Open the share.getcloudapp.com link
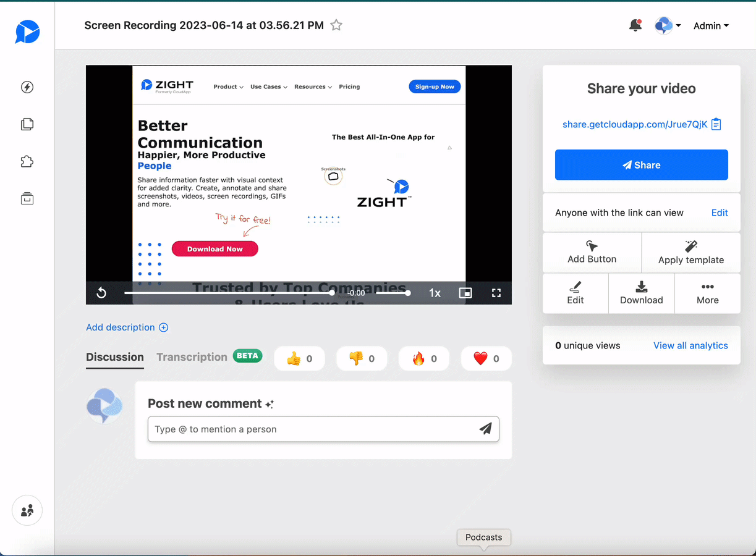 pos(635,124)
